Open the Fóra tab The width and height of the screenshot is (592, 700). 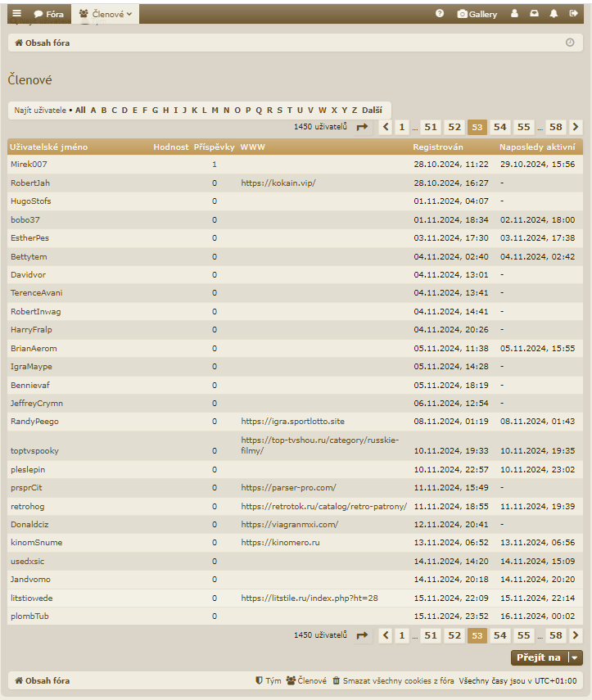[49, 14]
